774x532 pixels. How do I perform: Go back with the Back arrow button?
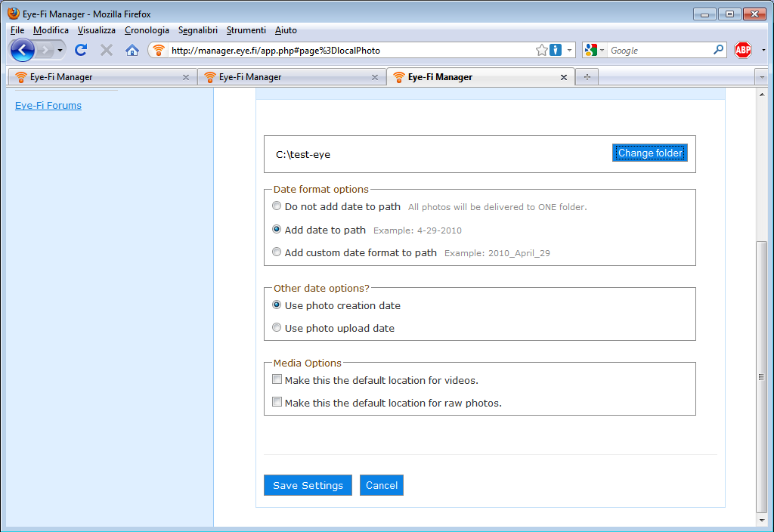tap(22, 50)
